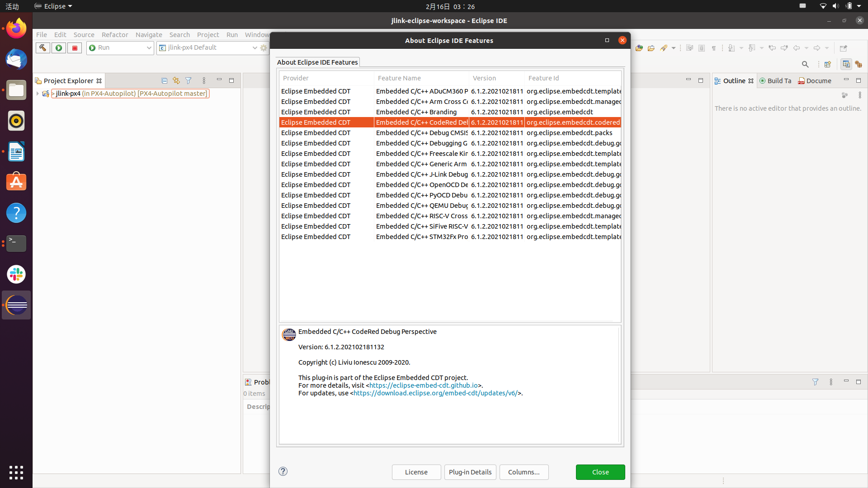
Task: Click the red Stop button
Action: pos(75,48)
